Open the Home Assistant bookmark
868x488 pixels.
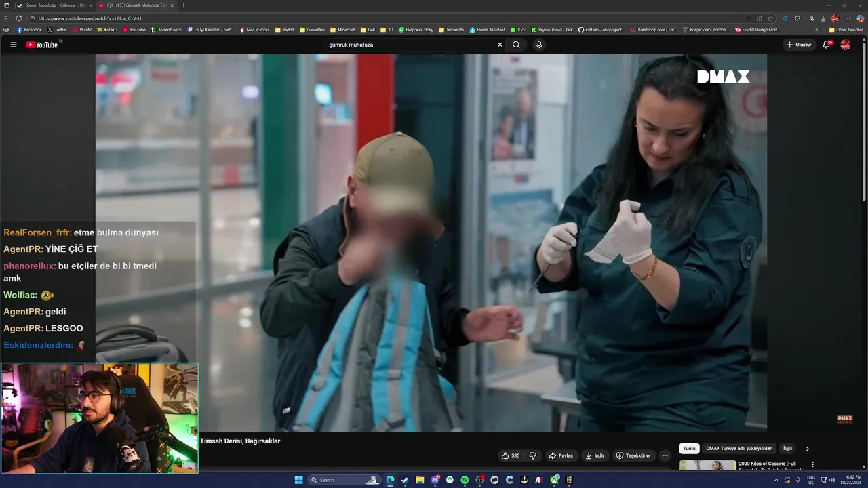(x=488, y=30)
